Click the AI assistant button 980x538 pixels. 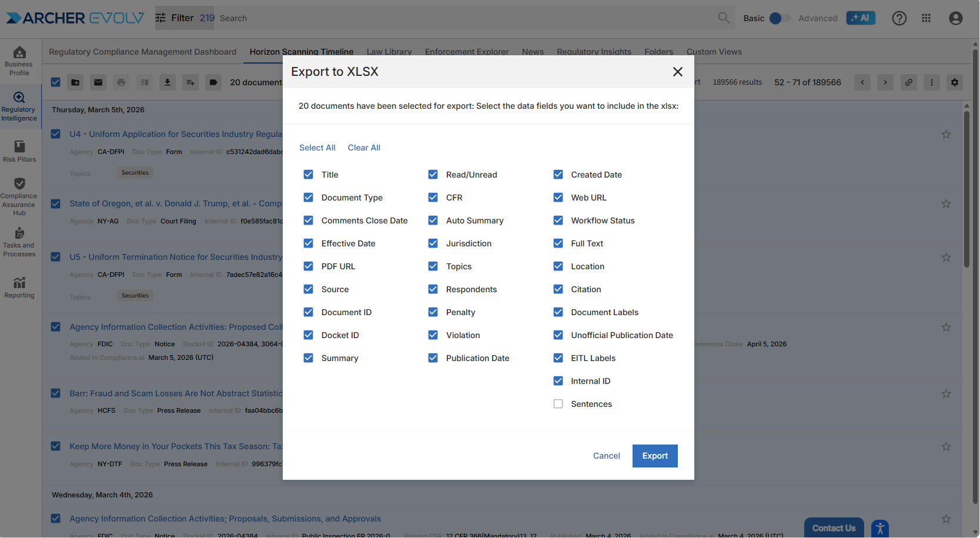(x=860, y=18)
